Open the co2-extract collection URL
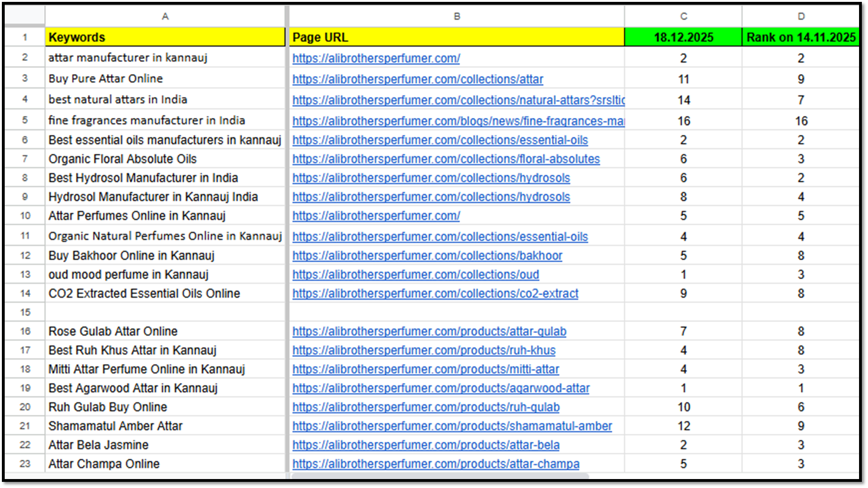This screenshot has height=488, width=868. [x=435, y=294]
